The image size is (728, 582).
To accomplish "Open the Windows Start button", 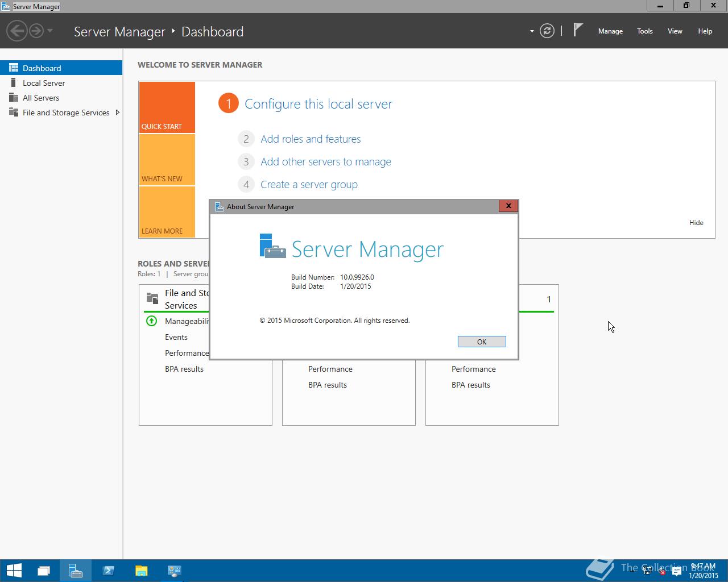I will (x=14, y=571).
